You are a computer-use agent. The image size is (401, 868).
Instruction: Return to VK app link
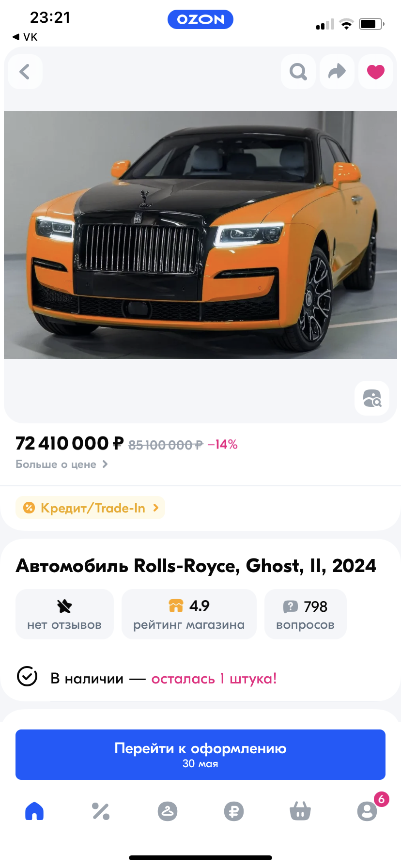point(25,37)
